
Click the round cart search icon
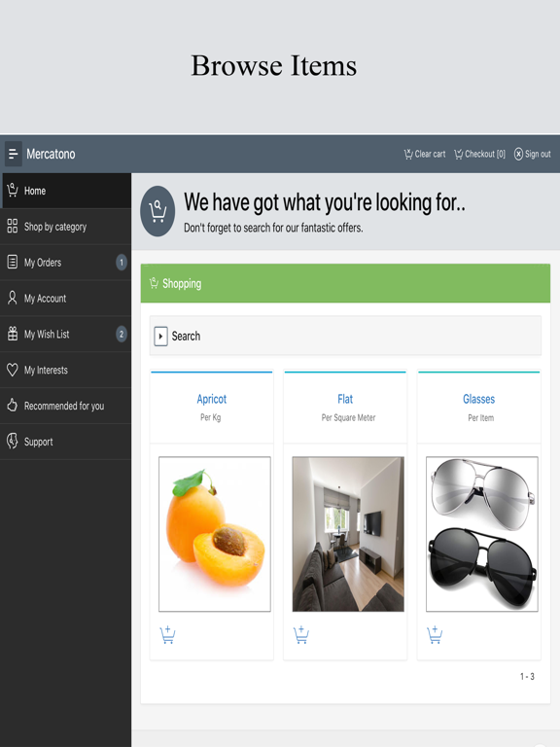click(x=157, y=211)
